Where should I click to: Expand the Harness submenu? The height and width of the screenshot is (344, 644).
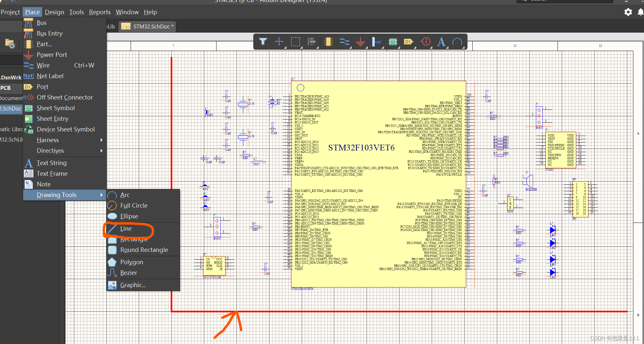tap(65, 140)
